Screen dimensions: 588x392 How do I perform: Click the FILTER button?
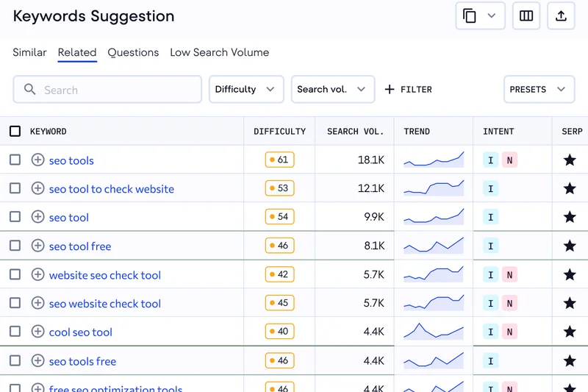(x=409, y=89)
